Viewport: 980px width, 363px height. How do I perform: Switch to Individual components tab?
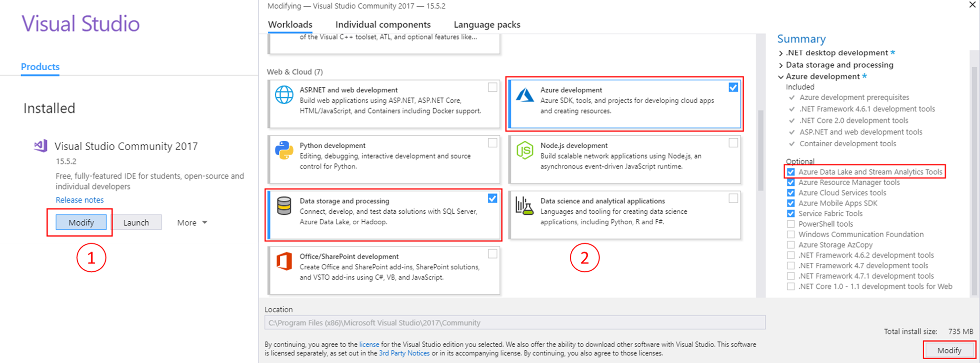[x=383, y=25]
